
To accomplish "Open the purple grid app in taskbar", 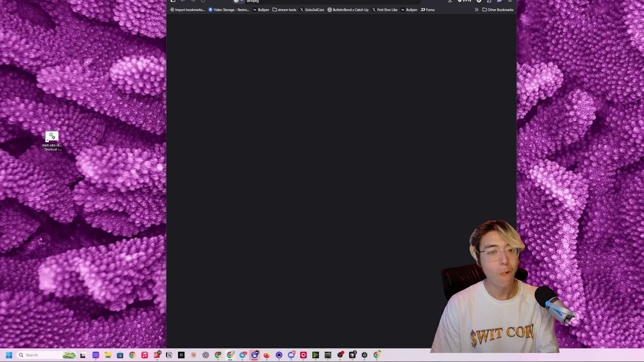I will (96, 355).
